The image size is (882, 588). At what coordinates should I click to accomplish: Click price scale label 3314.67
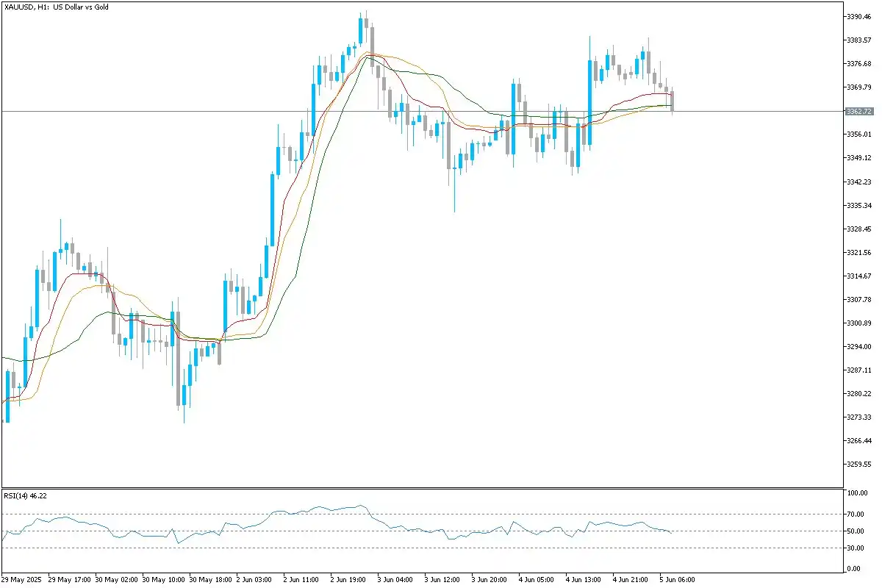[859, 276]
